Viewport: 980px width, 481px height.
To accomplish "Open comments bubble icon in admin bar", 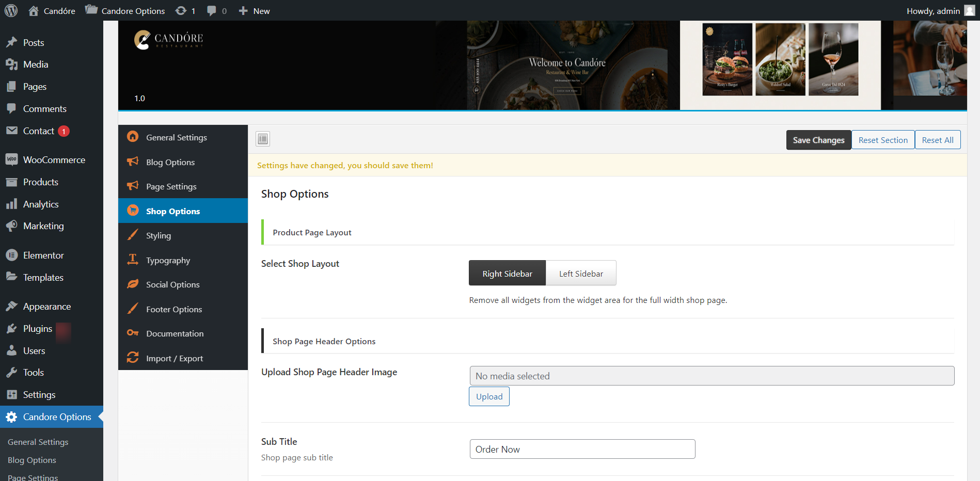I will coord(212,11).
